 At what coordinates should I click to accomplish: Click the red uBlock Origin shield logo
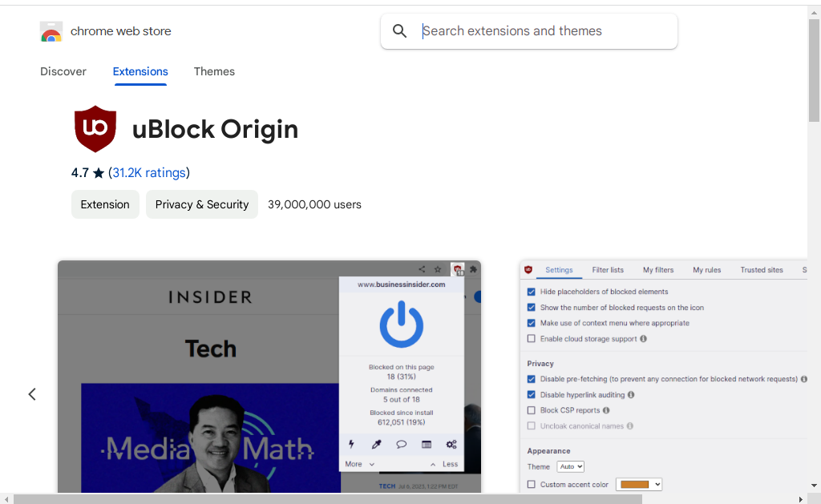95,129
